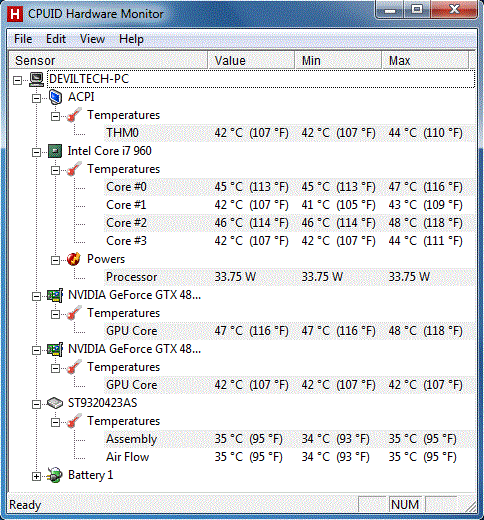This screenshot has width=484, height=520.
Task: Minimize the Hardware Monitor window
Action: coord(390,10)
